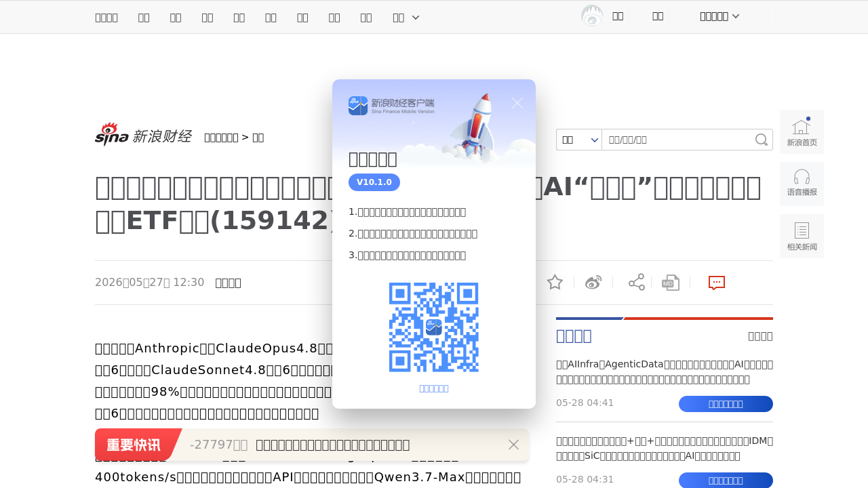
Task: Open comments via the red speech bubble
Action: pos(717,283)
